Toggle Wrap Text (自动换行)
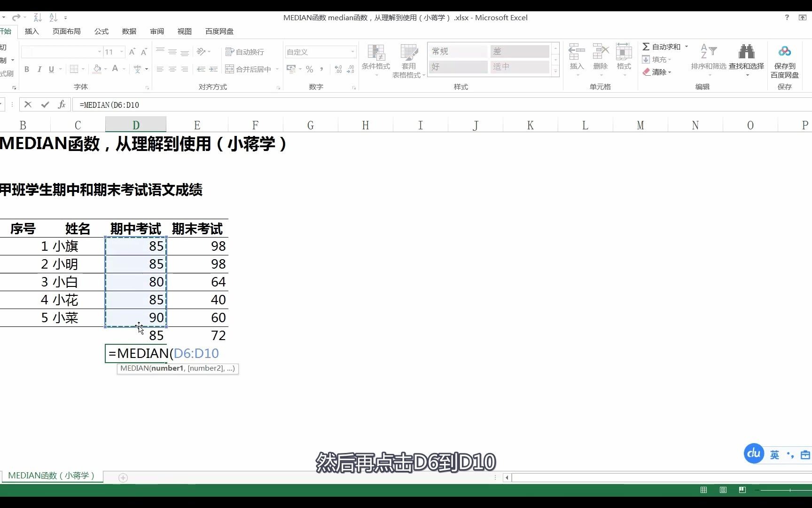 245,52
